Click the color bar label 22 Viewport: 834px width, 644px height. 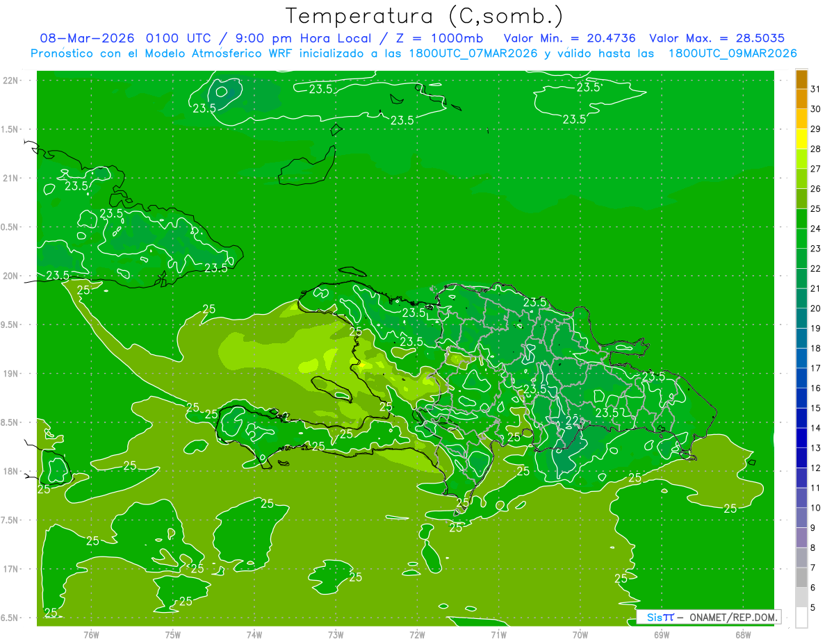[x=815, y=268]
